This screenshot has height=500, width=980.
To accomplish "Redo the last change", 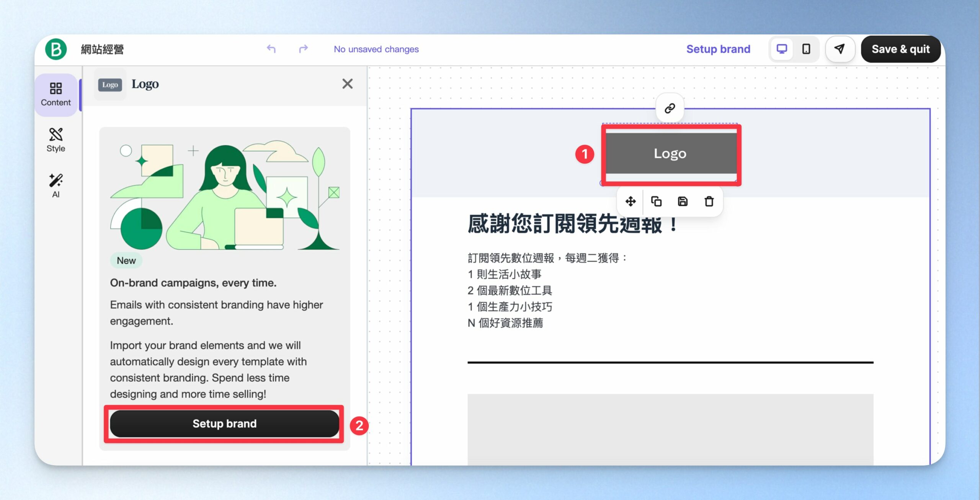I will [303, 49].
